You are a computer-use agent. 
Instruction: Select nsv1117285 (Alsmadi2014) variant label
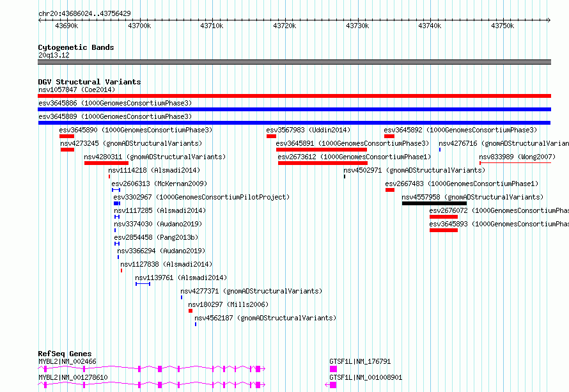point(160,210)
